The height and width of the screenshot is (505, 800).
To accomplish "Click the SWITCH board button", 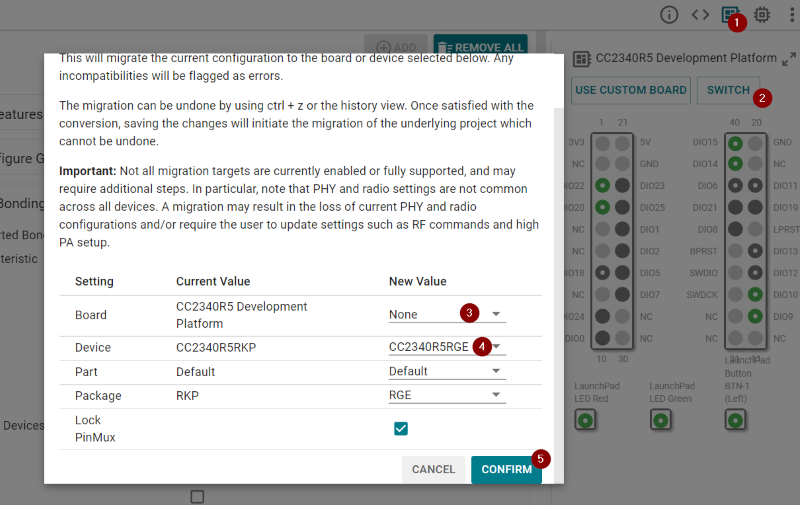I will [x=728, y=90].
